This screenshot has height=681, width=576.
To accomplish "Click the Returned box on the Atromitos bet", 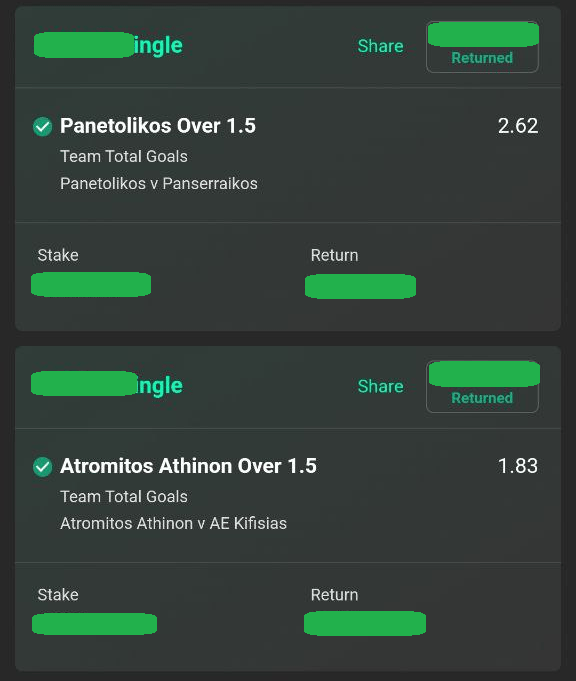I will coord(483,387).
